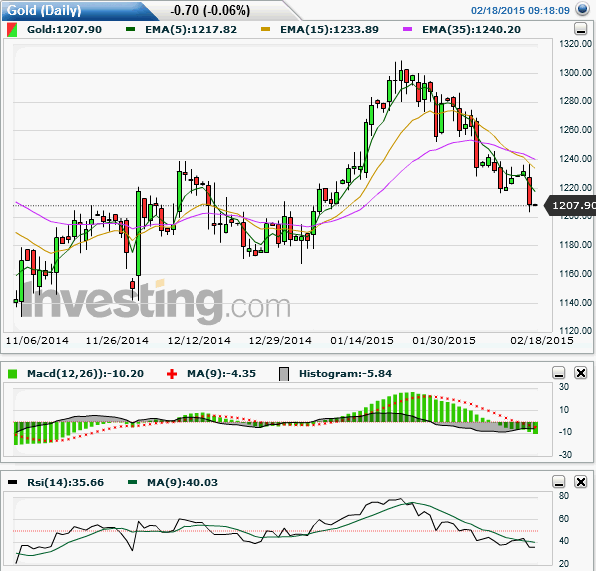The image size is (596, 571).
Task: Click the 01/14/2015 date axis marker
Action: pyautogui.click(x=362, y=340)
